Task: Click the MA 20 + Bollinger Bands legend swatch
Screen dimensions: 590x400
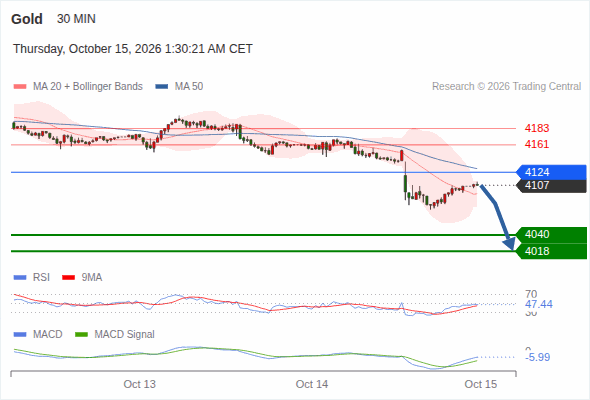Action: 20,87
